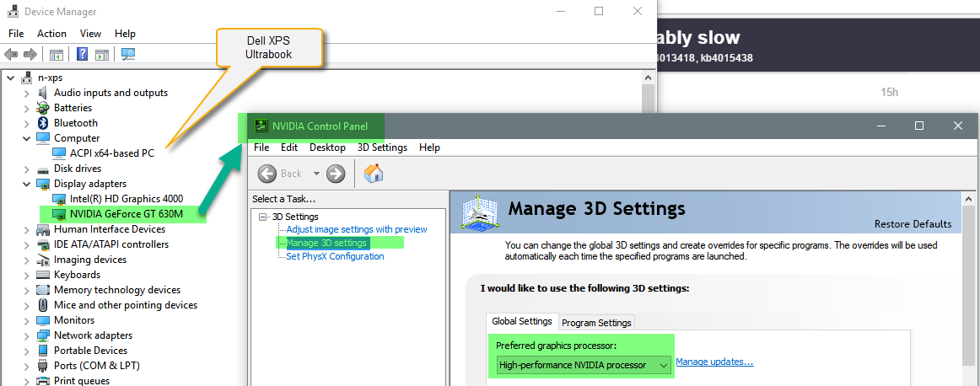This screenshot has width=980, height=386.
Task: Open NVIDIA Control Panel Help menu
Action: click(429, 147)
